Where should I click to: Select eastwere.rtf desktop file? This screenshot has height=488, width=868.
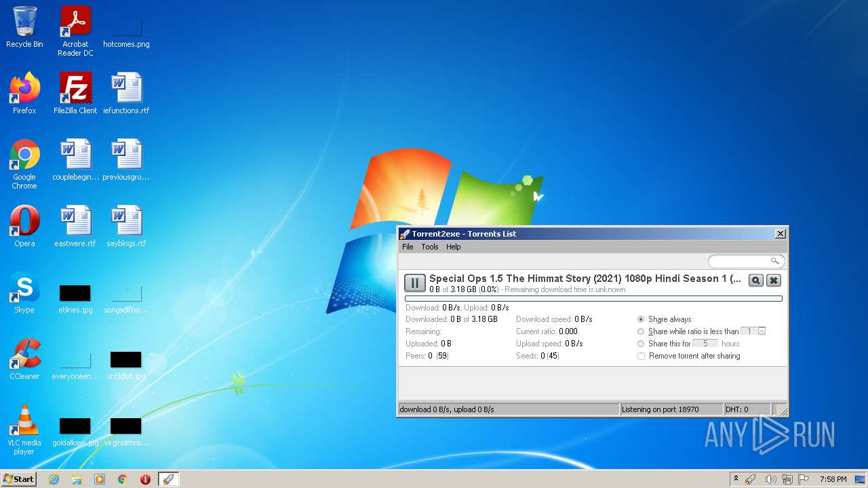pyautogui.click(x=75, y=226)
